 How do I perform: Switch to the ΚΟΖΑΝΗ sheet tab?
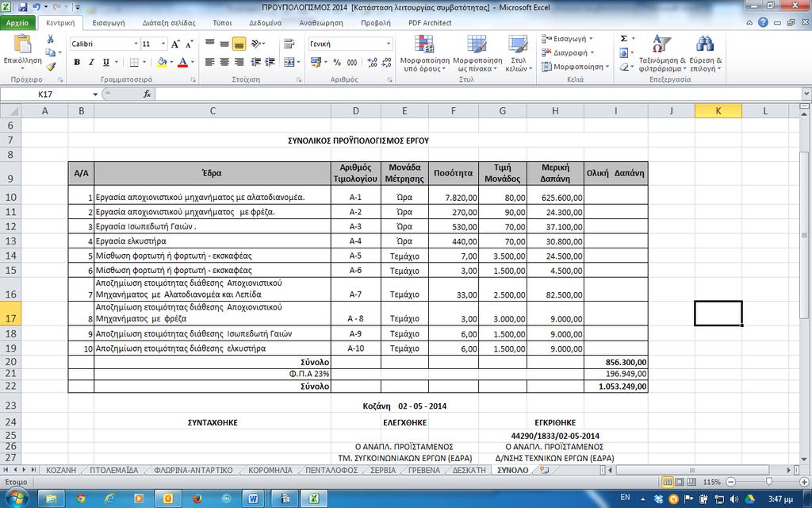point(61,470)
